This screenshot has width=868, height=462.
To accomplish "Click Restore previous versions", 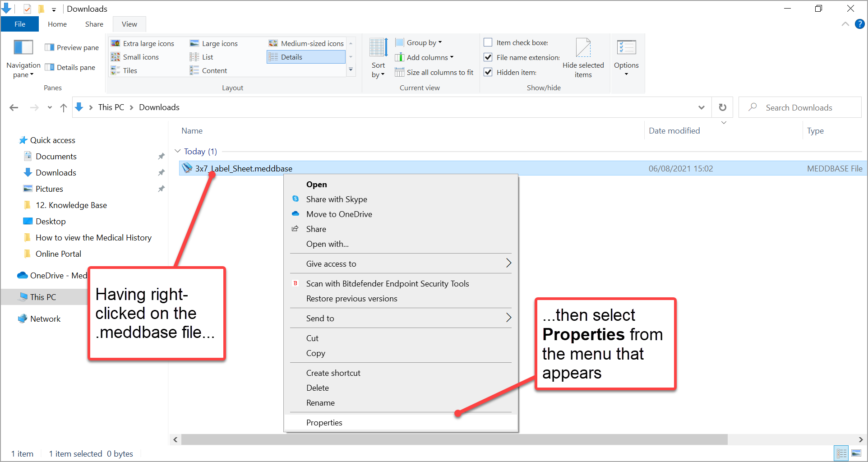I will [x=352, y=299].
